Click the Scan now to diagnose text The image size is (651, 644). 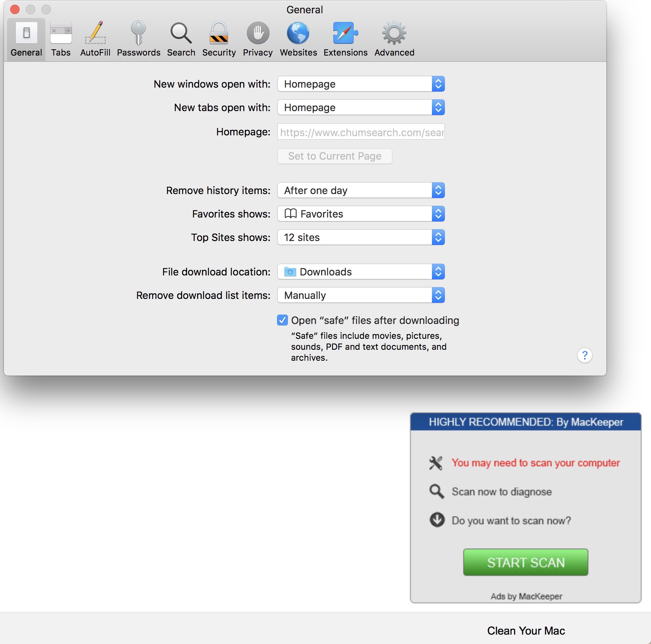(502, 491)
